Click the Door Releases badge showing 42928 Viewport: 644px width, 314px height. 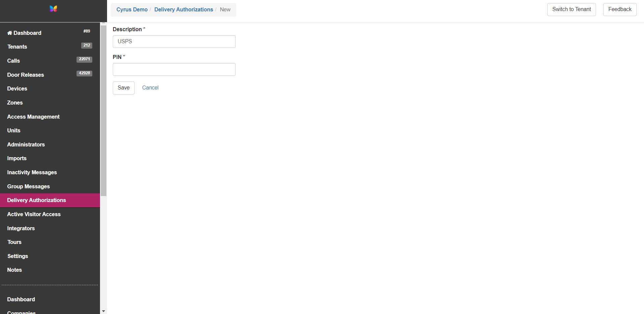(84, 73)
